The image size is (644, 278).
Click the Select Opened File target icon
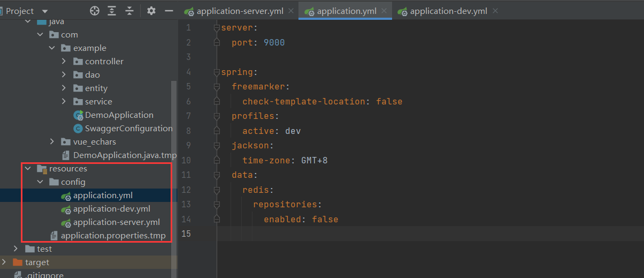[x=95, y=11]
